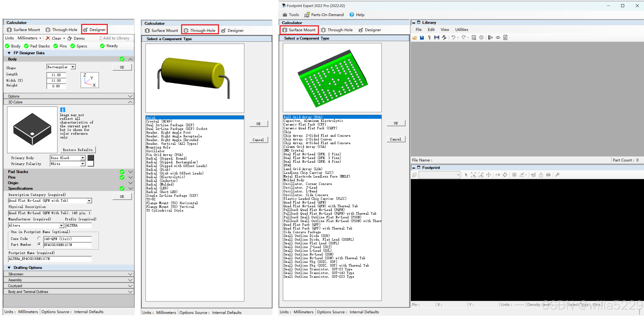
Task: Click the wrench icon in Footprint toolbar
Action: click(557, 175)
